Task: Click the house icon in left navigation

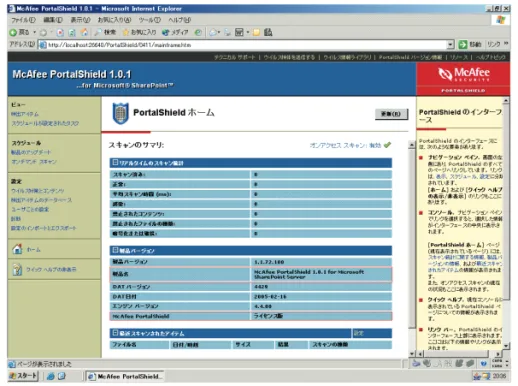Action: 17,249
